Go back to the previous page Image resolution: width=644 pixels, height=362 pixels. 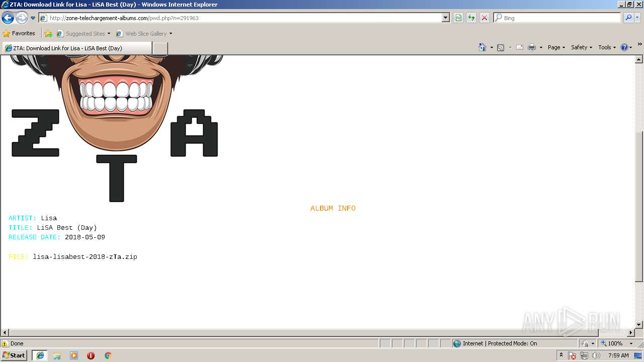8,18
